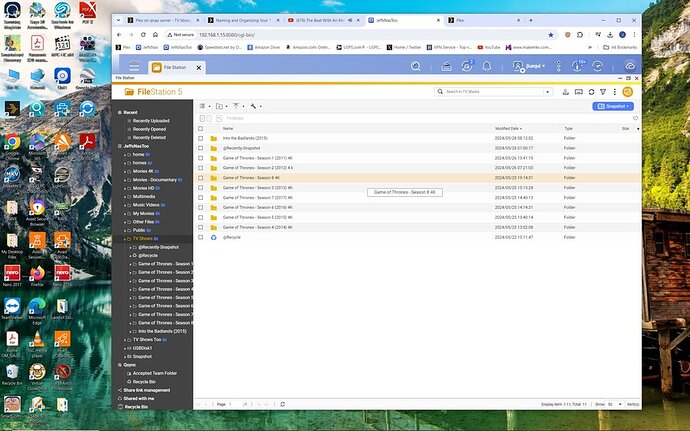Image resolution: width=690 pixels, height=431 pixels.
Task: Open Share link management in sidebar
Action: tap(147, 390)
